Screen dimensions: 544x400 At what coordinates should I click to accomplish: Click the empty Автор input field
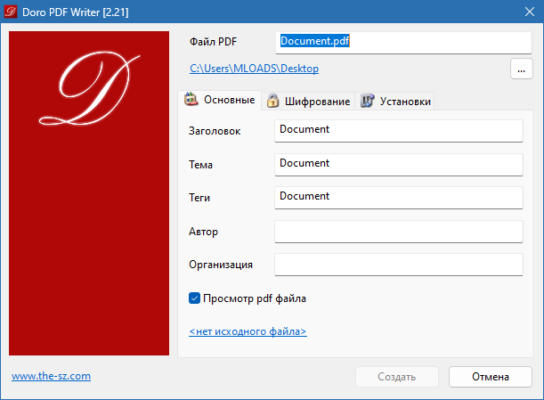399,231
